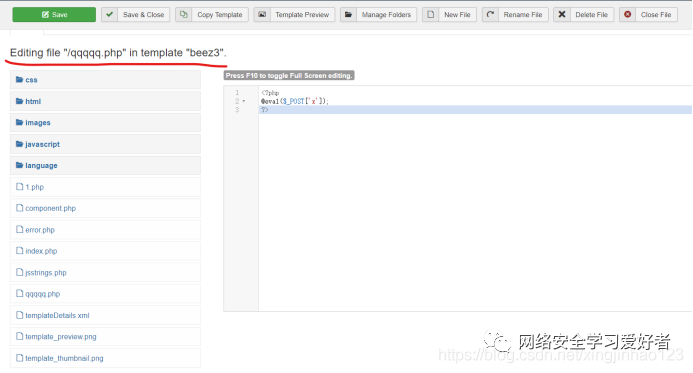This screenshot has height=373, width=693.
Task: Click the Save & Close checkmark icon
Action: pos(109,15)
